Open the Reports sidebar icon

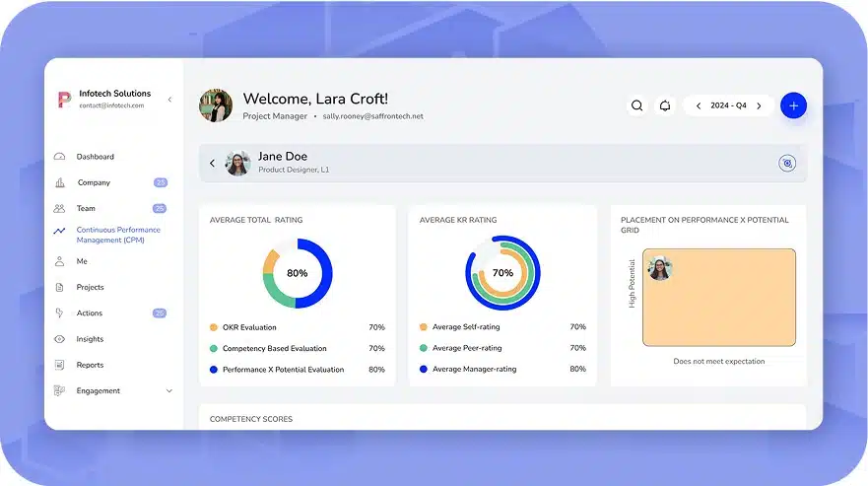[x=59, y=365]
